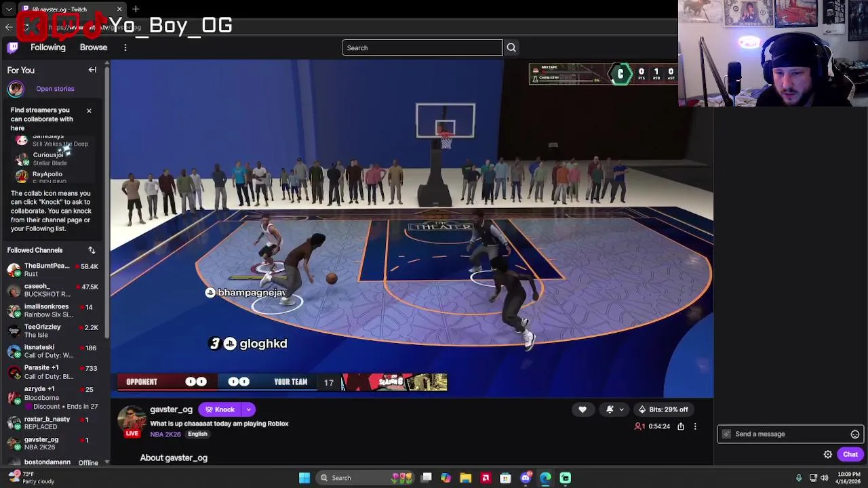Open azryde +1 channel in sidebar
This screenshot has width=868, height=488.
(x=53, y=398)
